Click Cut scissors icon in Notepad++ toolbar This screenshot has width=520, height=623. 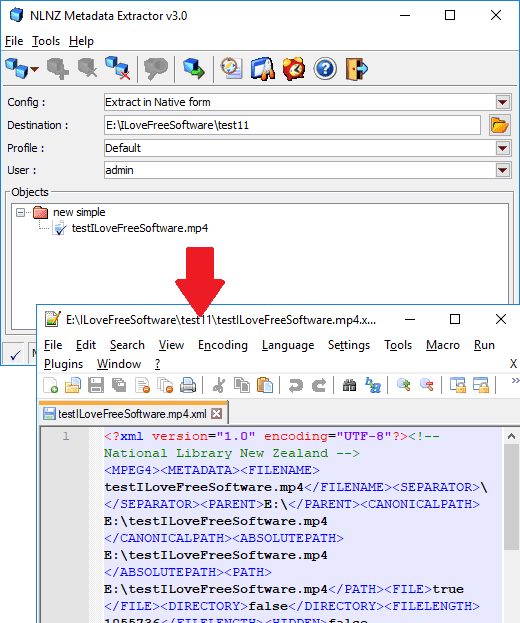218,385
